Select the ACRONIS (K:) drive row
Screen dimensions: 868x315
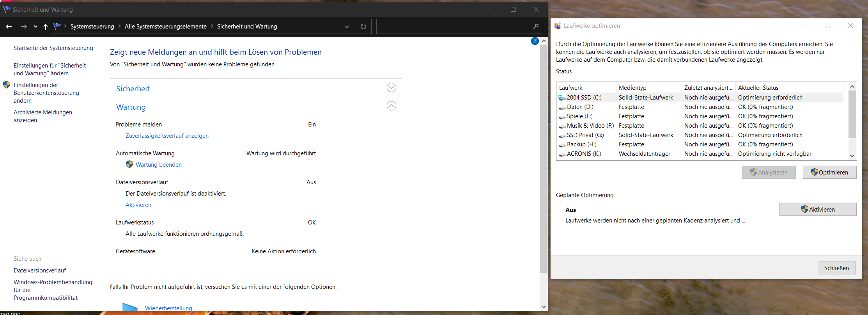point(700,154)
